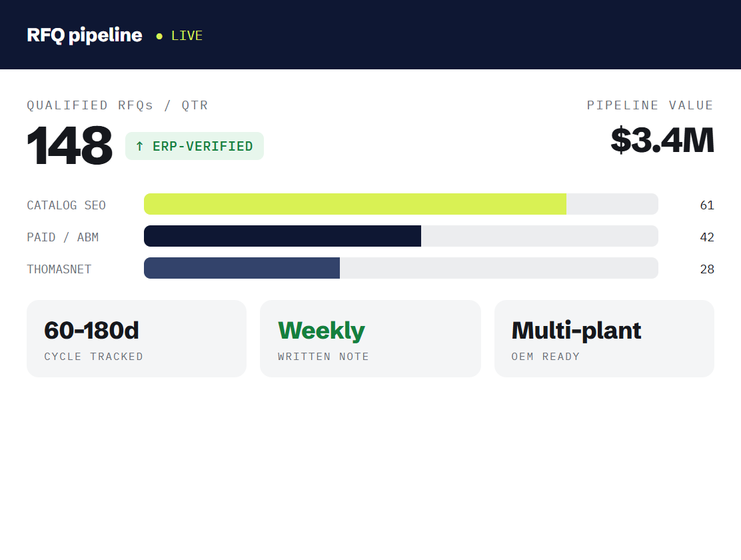The width and height of the screenshot is (741, 560).
Task: Click the ThomasNet value 28
Action: click(707, 269)
